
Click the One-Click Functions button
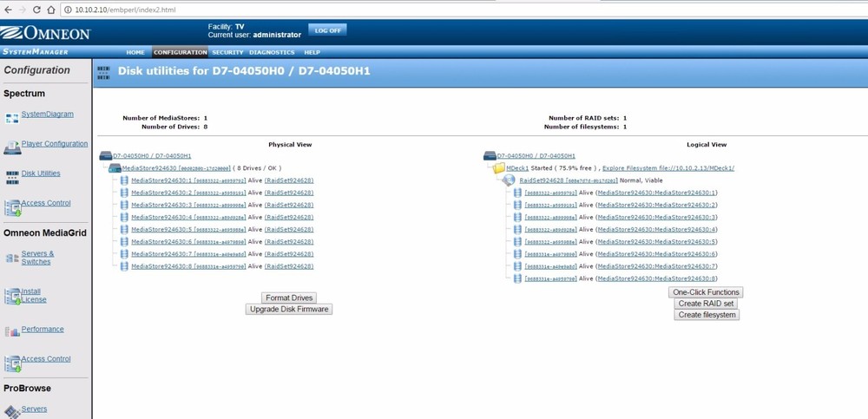pyautogui.click(x=706, y=292)
